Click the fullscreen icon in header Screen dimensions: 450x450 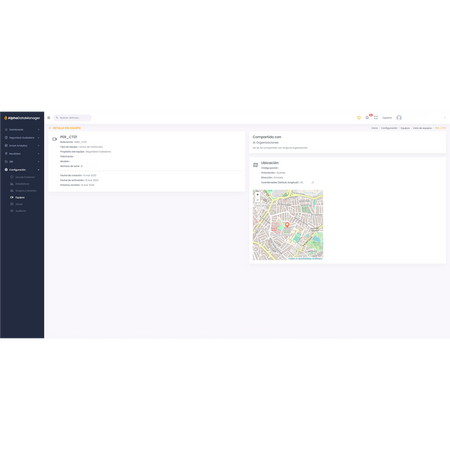[376, 117]
